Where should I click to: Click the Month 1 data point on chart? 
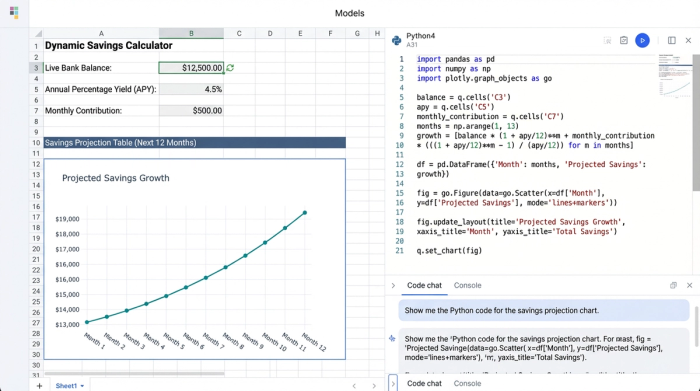(87, 322)
